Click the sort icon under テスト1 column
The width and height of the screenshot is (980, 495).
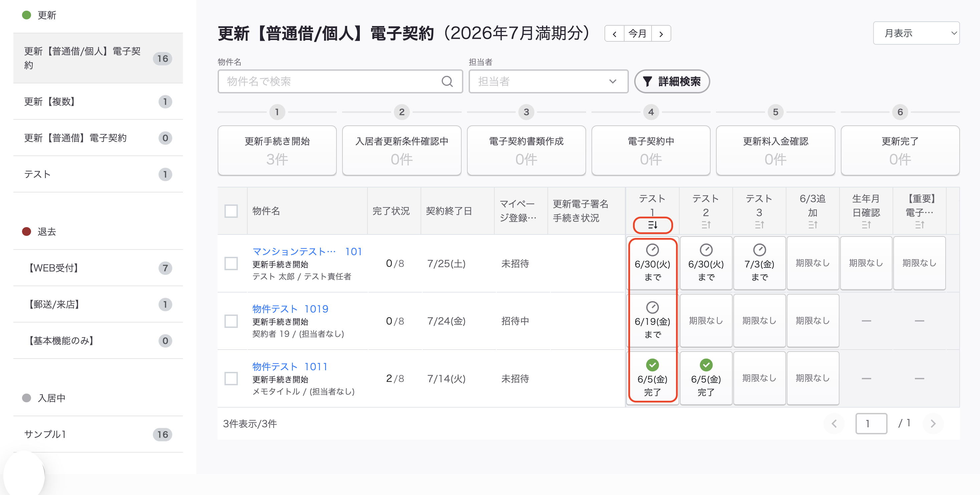[x=653, y=225]
